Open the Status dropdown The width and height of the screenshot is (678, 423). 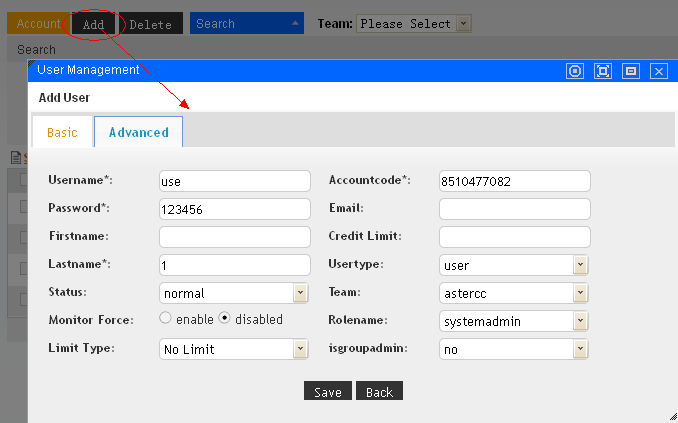[300, 293]
